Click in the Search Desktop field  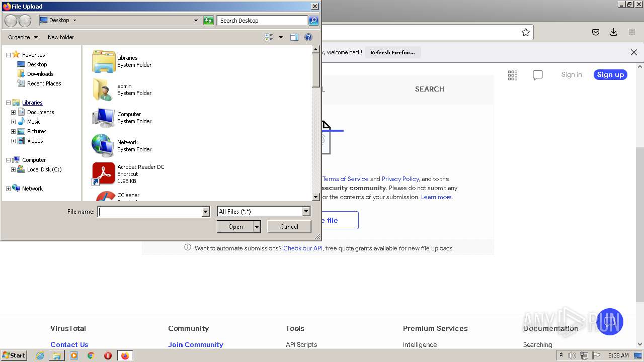coord(263,21)
